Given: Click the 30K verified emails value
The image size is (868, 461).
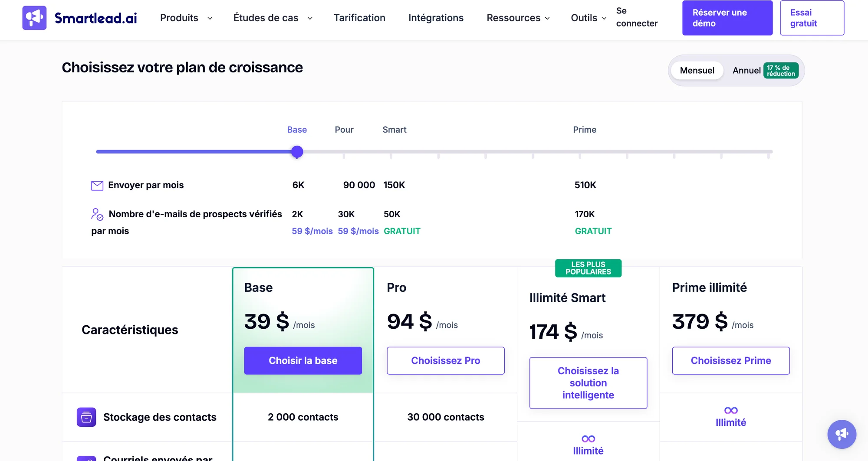Looking at the screenshot, I should (346, 214).
